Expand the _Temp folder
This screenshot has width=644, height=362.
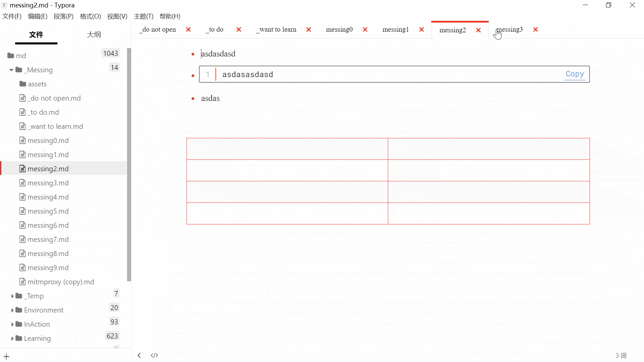click(12, 296)
